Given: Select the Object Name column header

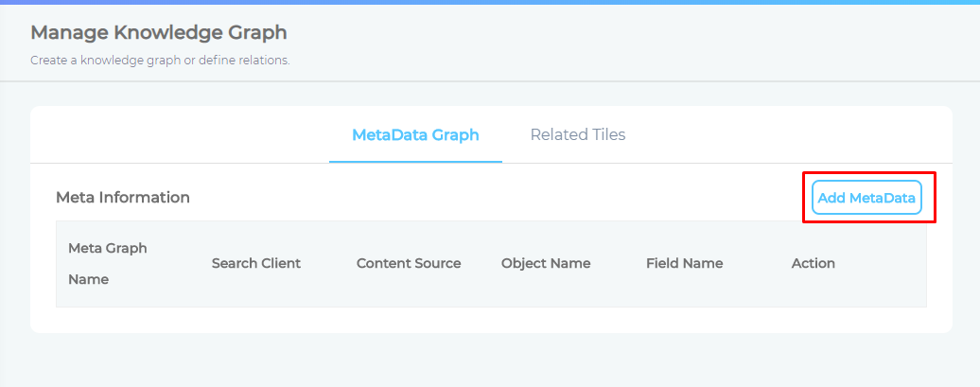Looking at the screenshot, I should point(546,263).
